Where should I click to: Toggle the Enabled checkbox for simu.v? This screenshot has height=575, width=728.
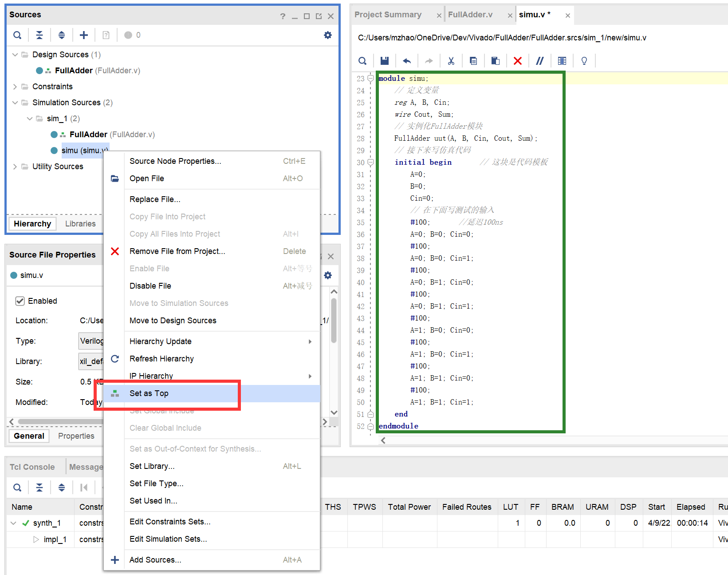pyautogui.click(x=20, y=301)
